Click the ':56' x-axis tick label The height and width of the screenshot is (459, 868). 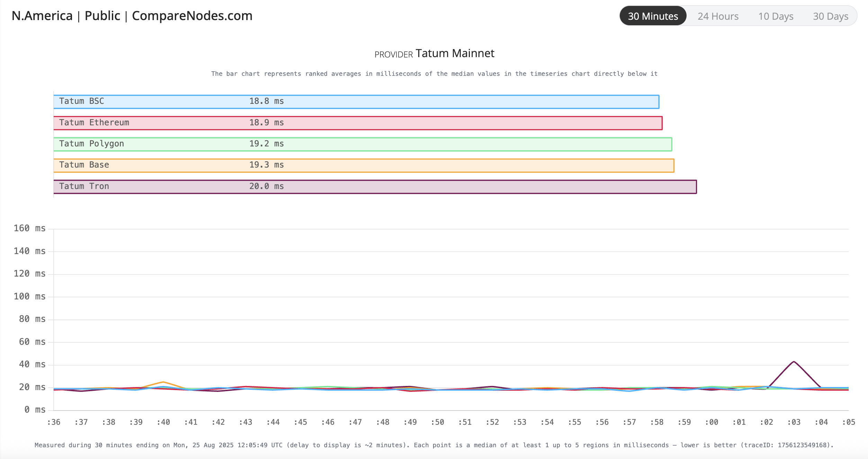click(x=602, y=422)
